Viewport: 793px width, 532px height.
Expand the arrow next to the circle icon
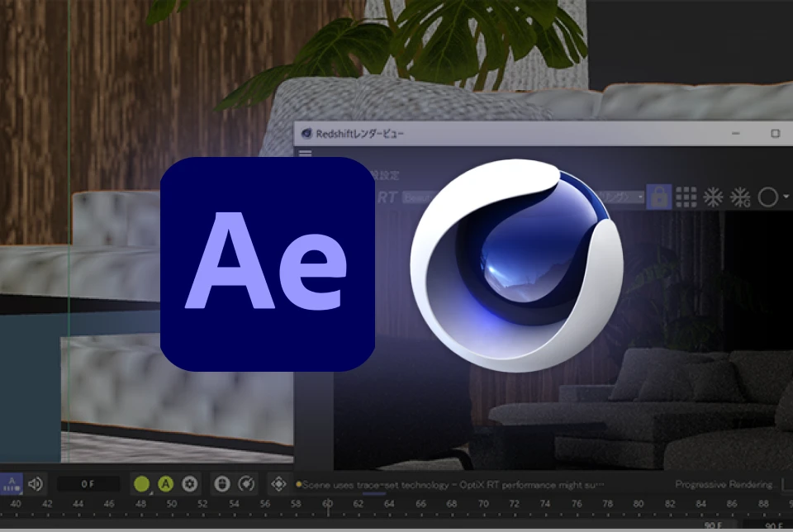pyautogui.click(x=786, y=197)
